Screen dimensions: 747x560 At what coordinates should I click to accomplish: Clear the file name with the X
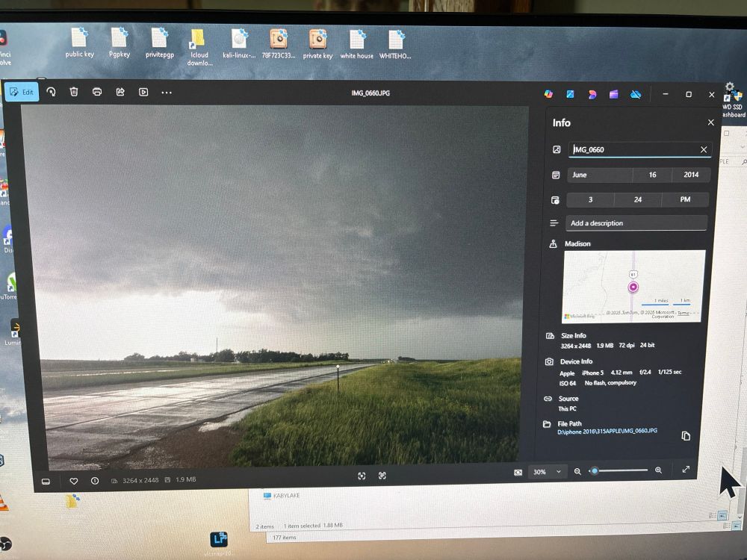(x=704, y=149)
